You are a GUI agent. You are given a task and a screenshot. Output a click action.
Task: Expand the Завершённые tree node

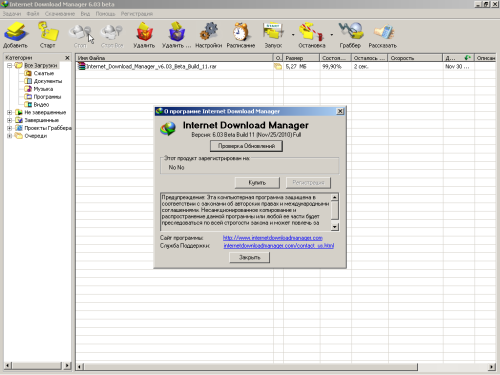[x=9, y=120]
